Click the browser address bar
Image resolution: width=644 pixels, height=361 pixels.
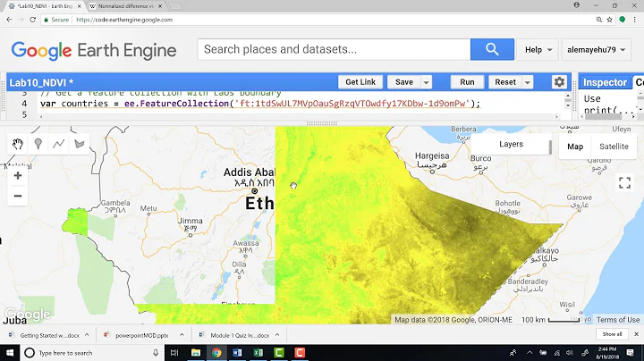pos(317,20)
